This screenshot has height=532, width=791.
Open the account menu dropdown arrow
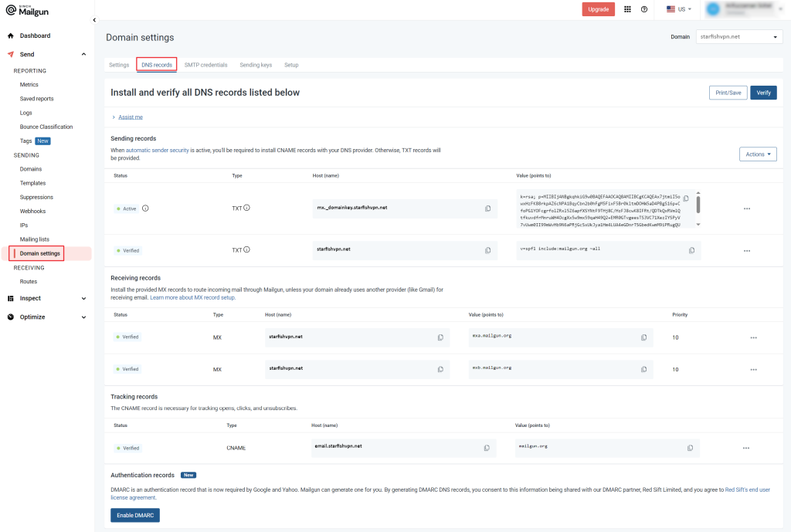coord(780,9)
